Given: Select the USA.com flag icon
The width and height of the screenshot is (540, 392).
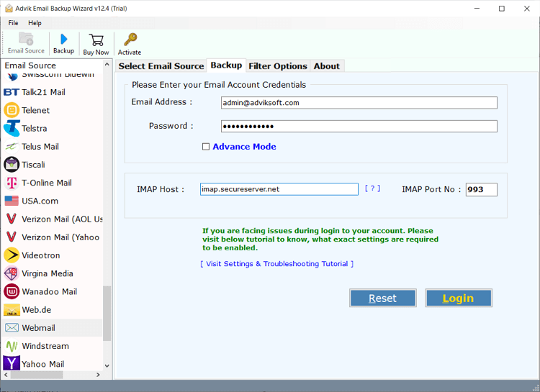Looking at the screenshot, I should 12,201.
